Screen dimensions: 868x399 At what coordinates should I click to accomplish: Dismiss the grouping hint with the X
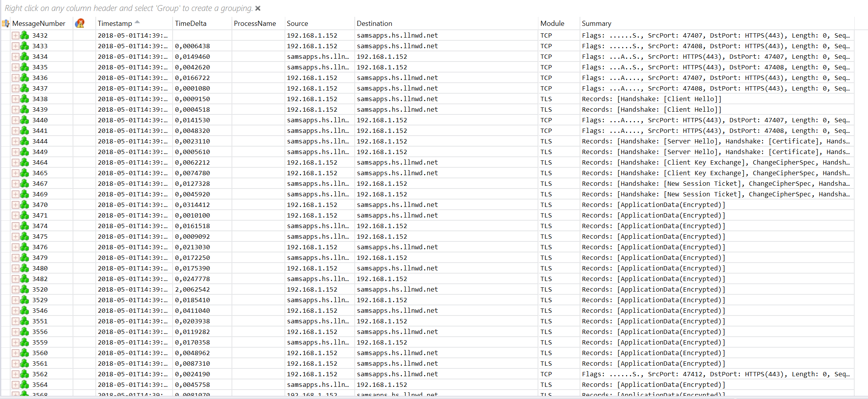[258, 8]
